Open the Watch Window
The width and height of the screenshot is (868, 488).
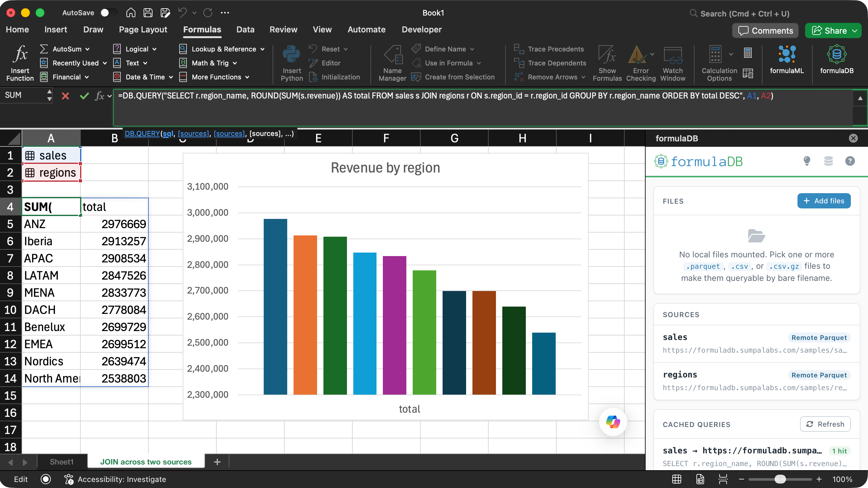[673, 63]
